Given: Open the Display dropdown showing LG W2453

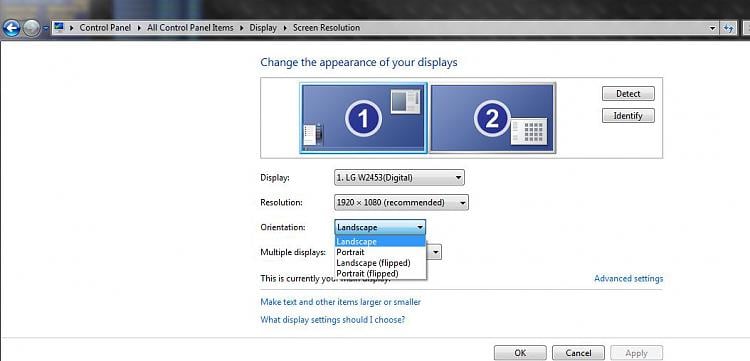Looking at the screenshot, I should [x=399, y=178].
